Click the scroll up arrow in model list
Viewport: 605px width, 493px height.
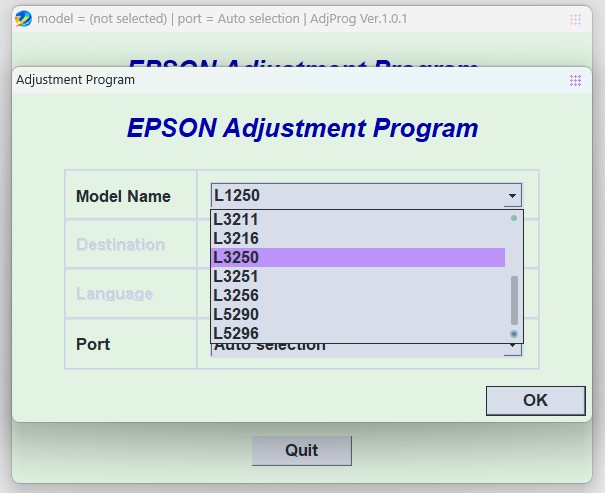coord(514,218)
